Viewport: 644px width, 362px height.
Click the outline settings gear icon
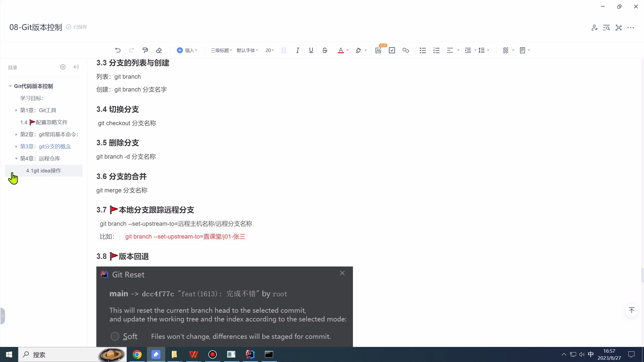pyautogui.click(x=63, y=67)
